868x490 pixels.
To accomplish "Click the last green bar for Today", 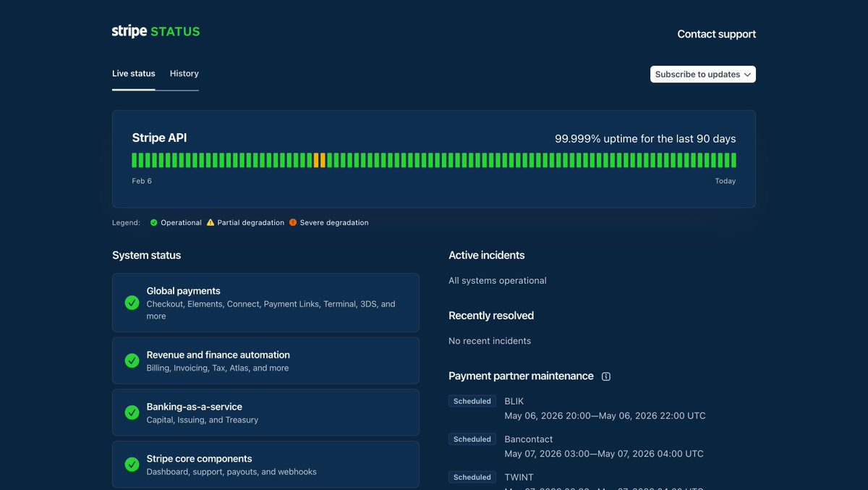I will point(733,160).
